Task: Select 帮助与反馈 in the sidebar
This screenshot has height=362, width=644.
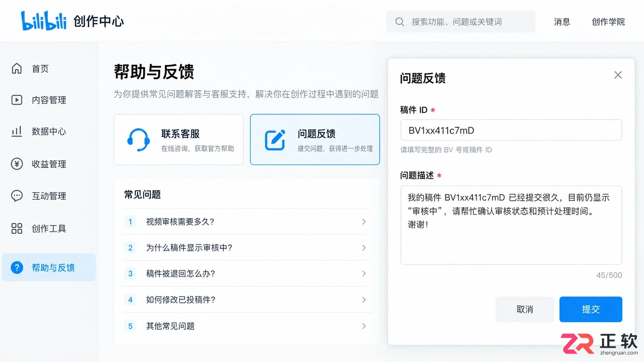Action: click(49, 267)
